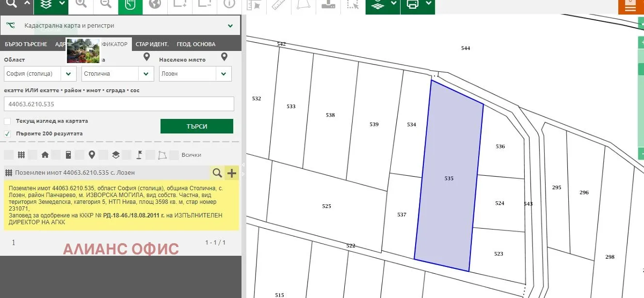Click the globe full extent icon
This screenshot has height=298, width=644.
pos(155,4)
